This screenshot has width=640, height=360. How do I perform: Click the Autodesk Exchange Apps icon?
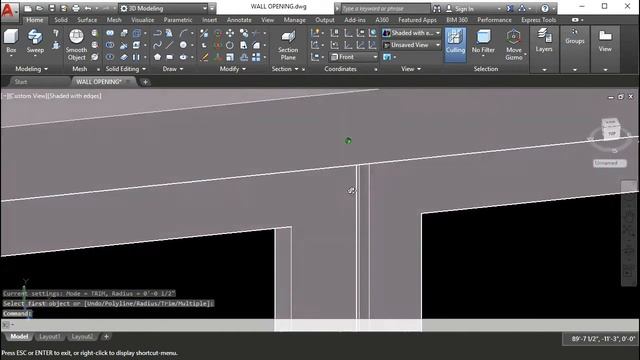point(510,8)
